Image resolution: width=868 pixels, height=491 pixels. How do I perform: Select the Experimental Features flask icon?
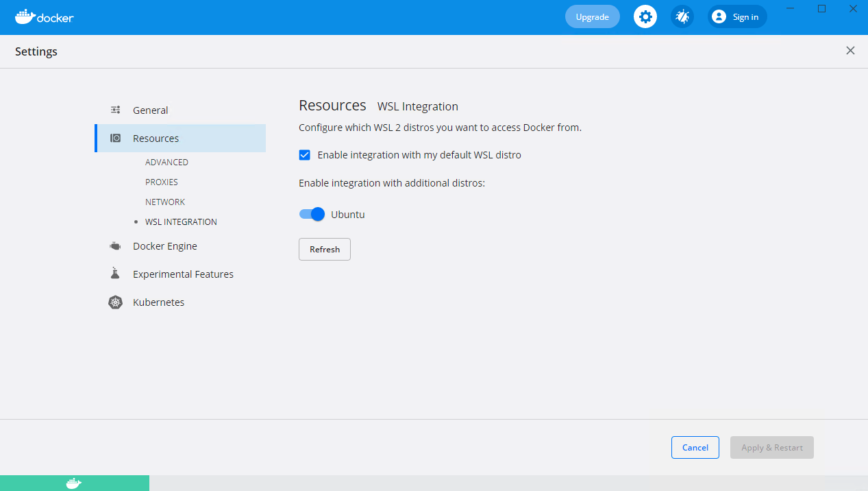[x=114, y=273]
